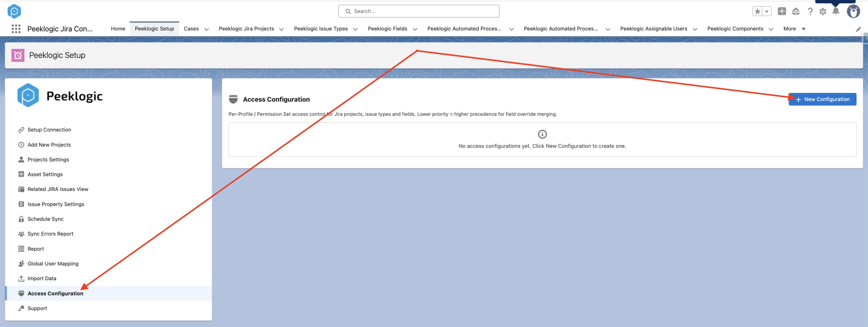
Task: Click the Access Configuration shield icon in sidebar
Action: [21, 293]
